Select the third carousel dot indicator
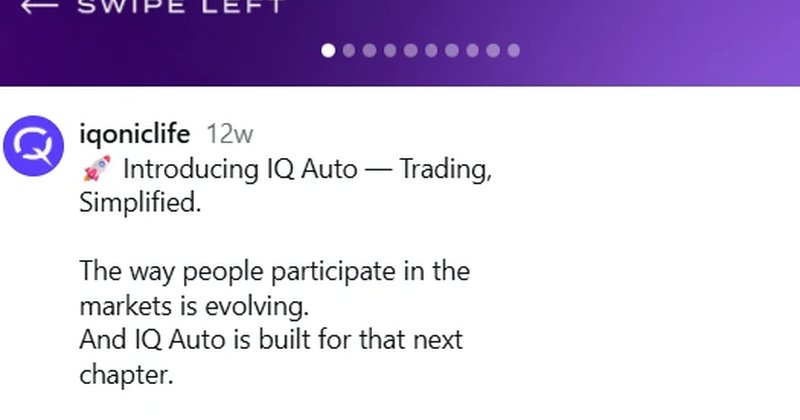 [370, 51]
